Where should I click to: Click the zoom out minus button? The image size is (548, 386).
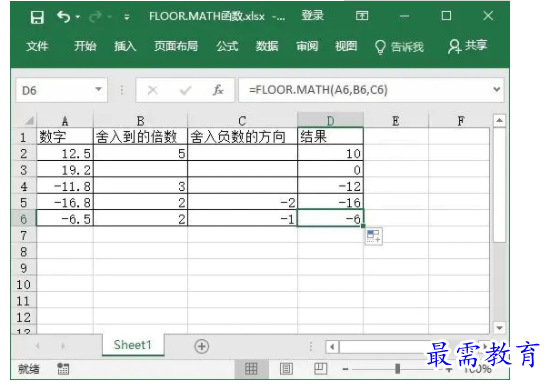pos(345,369)
